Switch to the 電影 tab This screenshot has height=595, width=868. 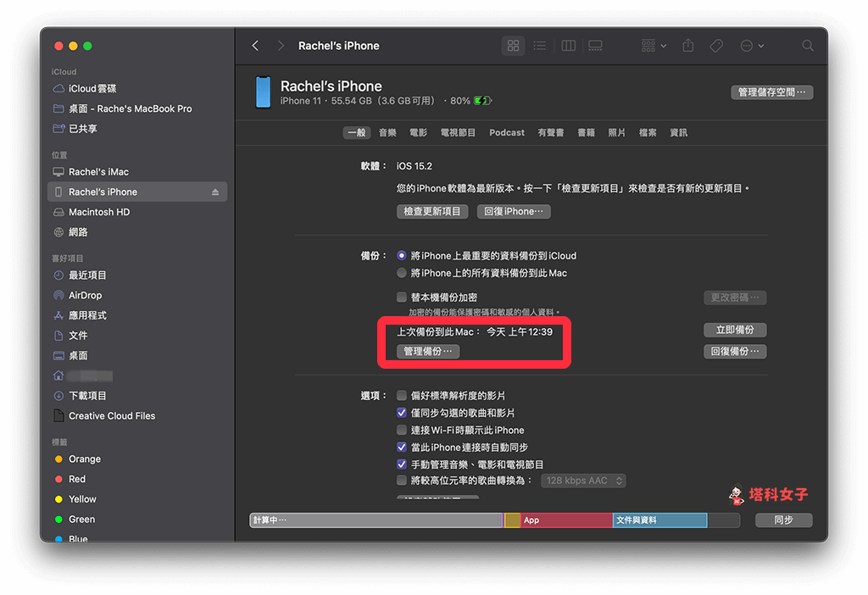pos(419,133)
